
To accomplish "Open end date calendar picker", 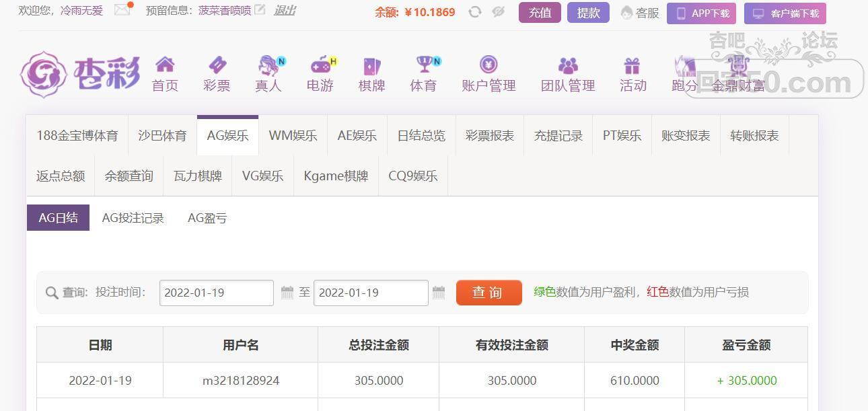I will click(439, 293).
